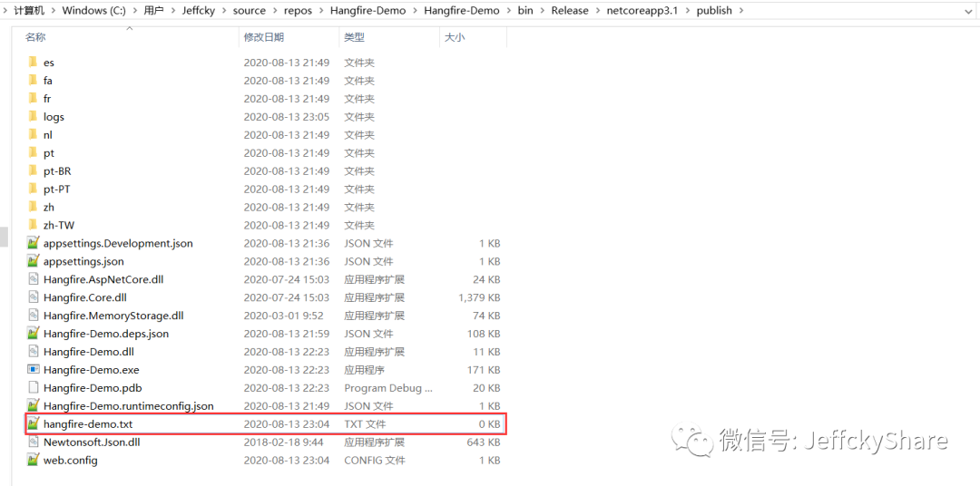Select the Hangfire-Demo.deps.json file name
980x486 pixels.
point(106,335)
